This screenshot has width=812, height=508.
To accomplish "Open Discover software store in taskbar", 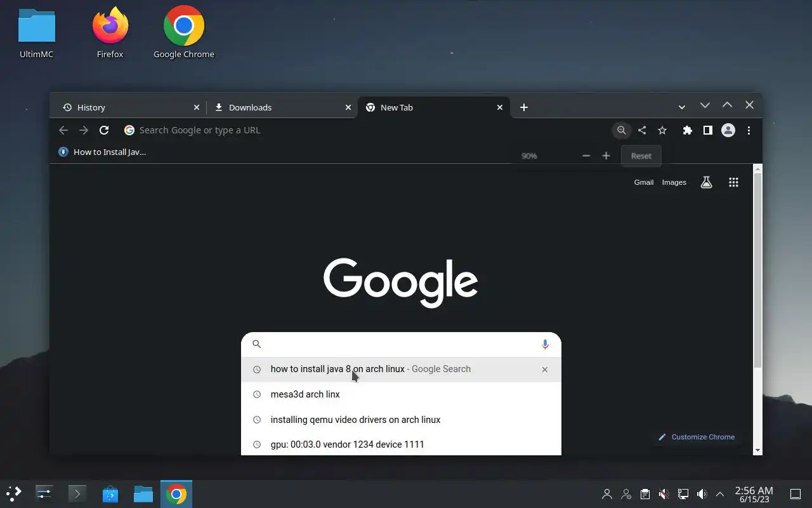I will click(x=110, y=493).
